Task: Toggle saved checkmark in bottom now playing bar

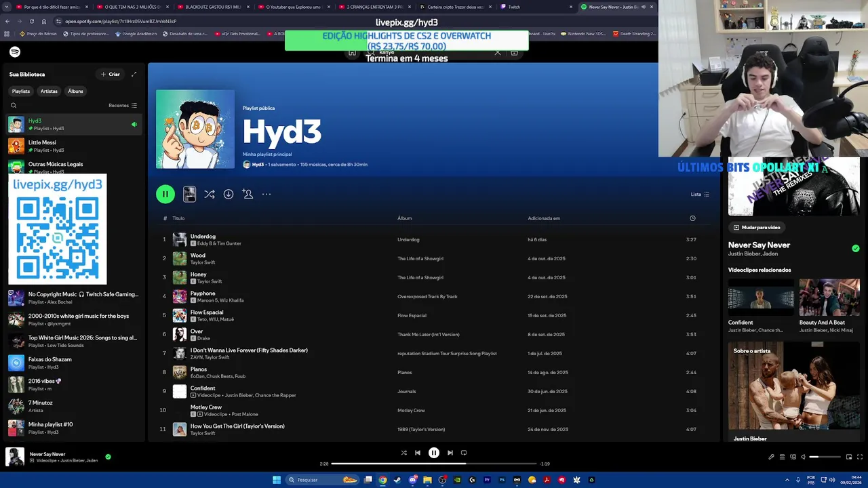Action: (108, 457)
